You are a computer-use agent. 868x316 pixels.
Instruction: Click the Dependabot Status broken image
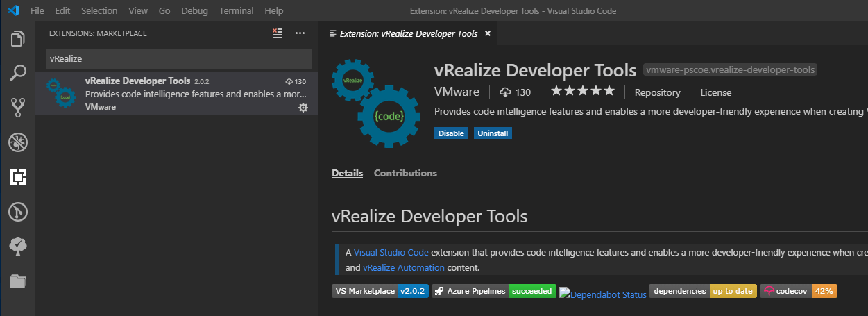click(x=603, y=294)
